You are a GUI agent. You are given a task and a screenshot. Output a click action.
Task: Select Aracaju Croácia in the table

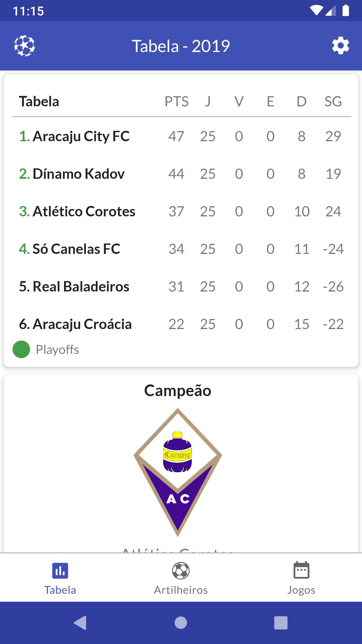[181, 324]
